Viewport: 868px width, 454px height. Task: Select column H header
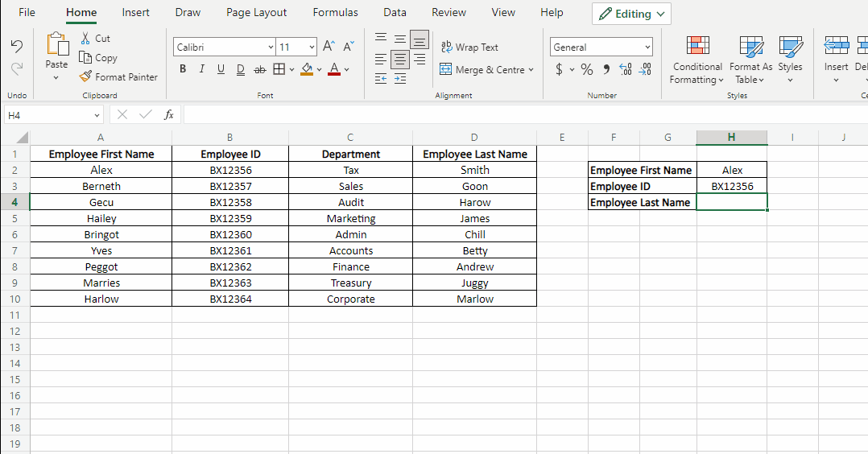(x=731, y=138)
